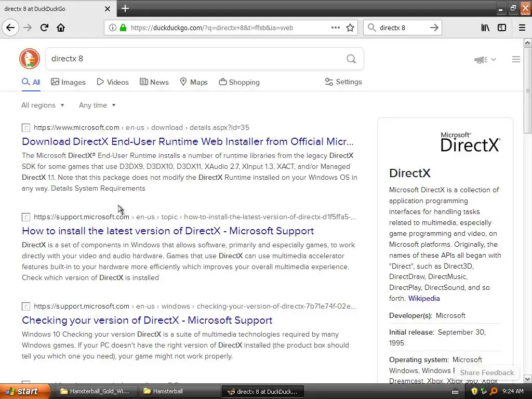Viewport: 532px width, 399px height.
Task: Click the forward navigation arrow
Action: pyautogui.click(x=28, y=28)
